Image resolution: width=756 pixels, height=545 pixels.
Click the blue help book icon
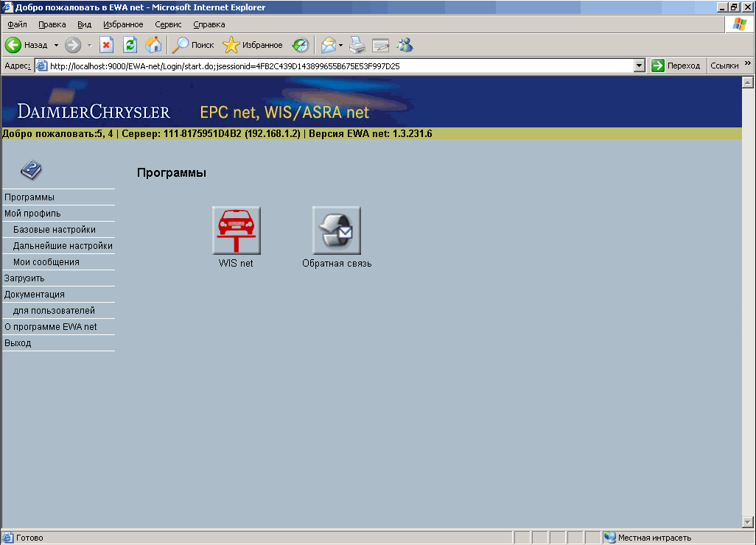pos(30,170)
